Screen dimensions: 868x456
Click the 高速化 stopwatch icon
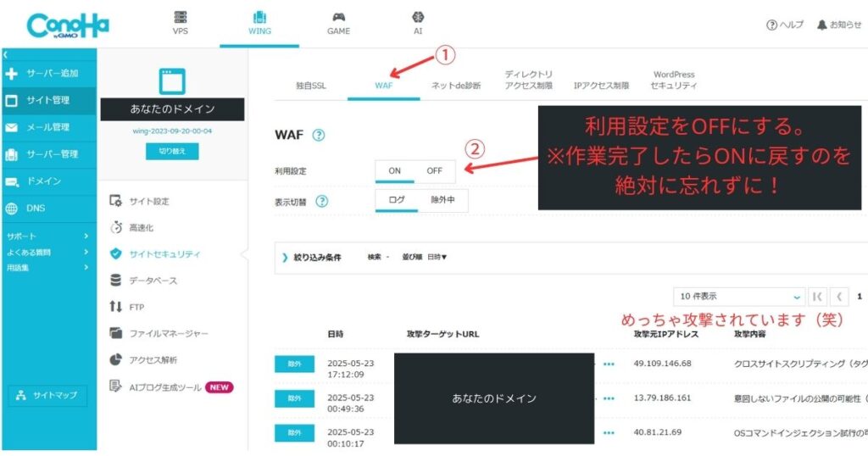(x=115, y=227)
